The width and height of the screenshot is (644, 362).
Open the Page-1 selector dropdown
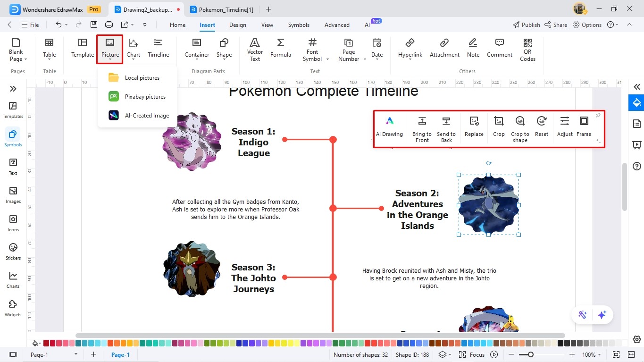point(53,354)
